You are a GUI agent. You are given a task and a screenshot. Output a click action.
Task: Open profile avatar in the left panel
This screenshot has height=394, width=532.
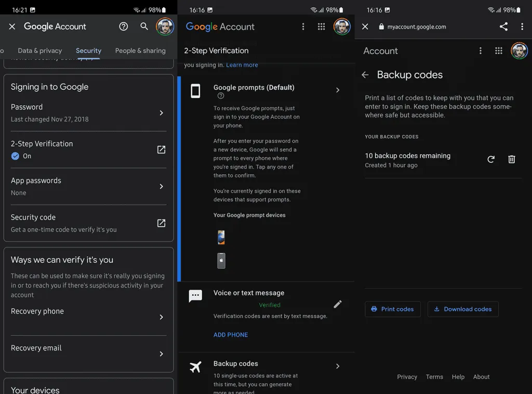(x=165, y=26)
